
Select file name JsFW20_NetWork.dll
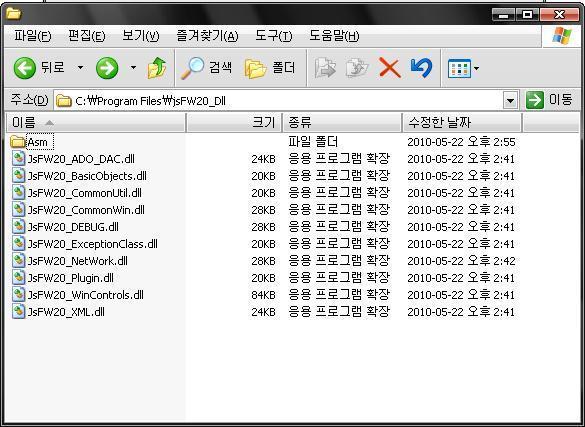[78, 261]
